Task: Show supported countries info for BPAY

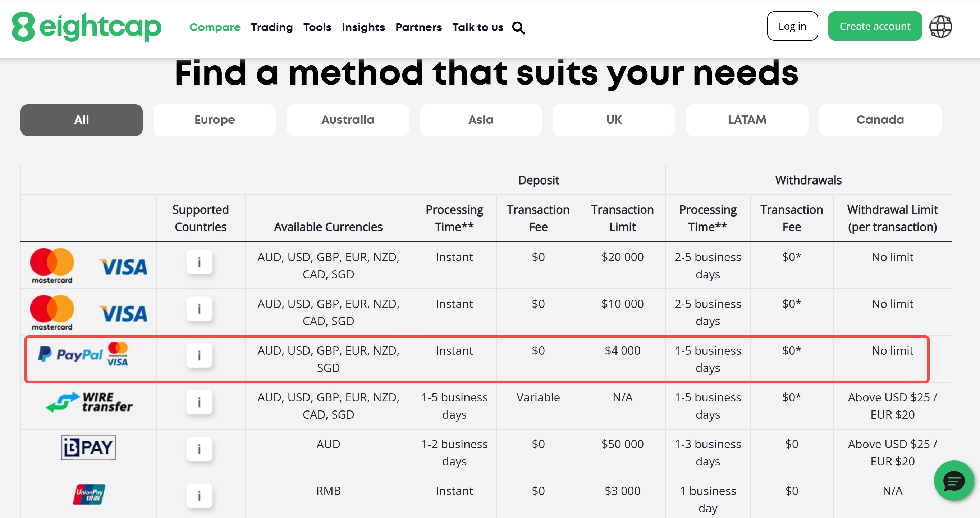Action: click(x=199, y=450)
